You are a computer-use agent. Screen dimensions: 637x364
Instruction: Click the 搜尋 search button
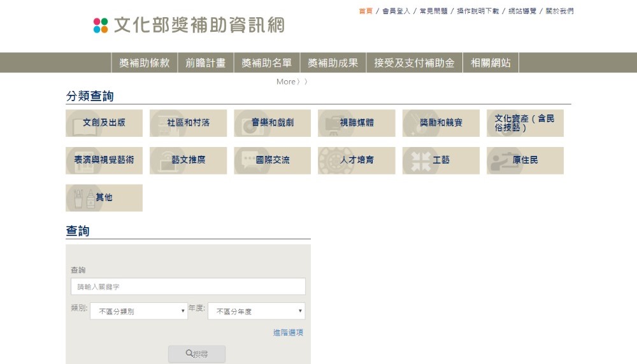[197, 354]
